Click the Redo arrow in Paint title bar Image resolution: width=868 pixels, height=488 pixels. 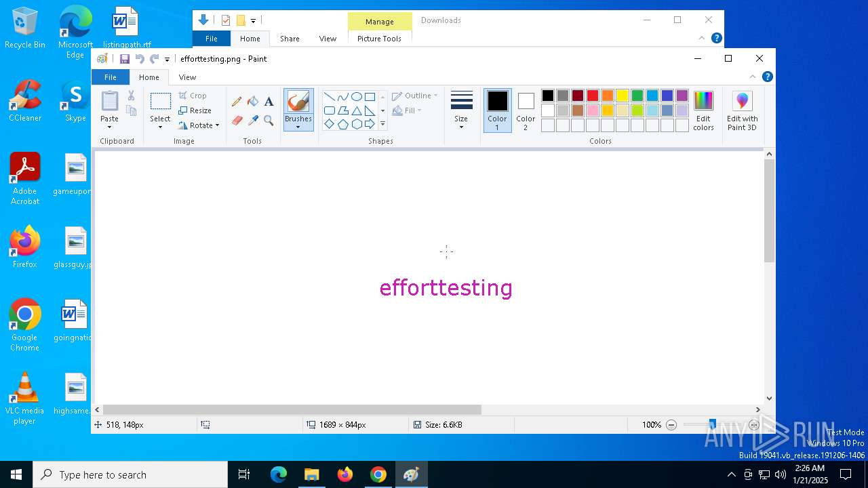155,59
